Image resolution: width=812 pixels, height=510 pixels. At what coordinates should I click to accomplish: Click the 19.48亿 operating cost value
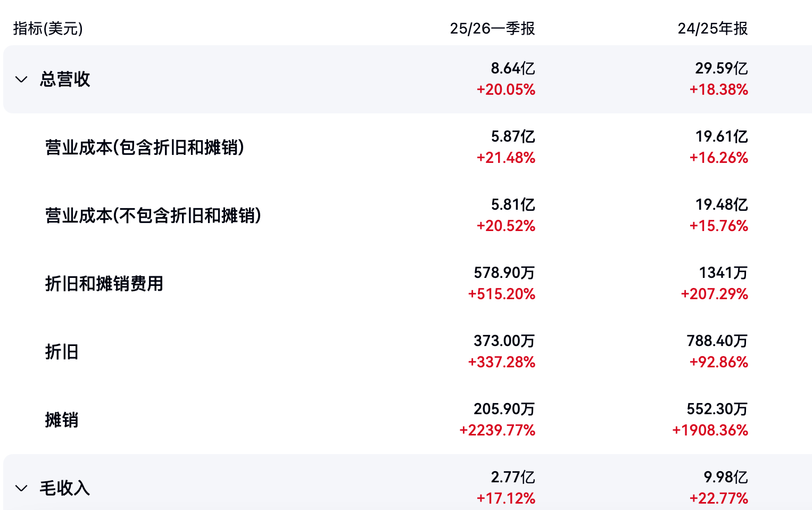point(721,205)
